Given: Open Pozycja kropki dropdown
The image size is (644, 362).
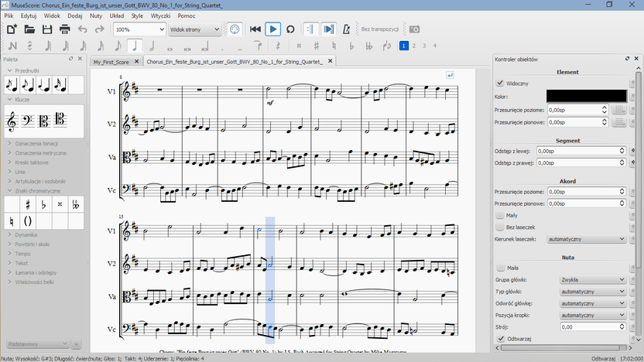Looking at the screenshot, I should [593, 316].
